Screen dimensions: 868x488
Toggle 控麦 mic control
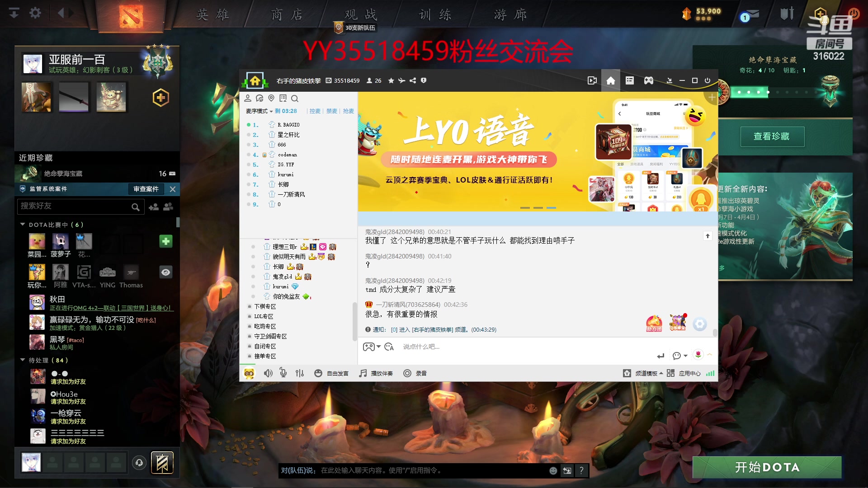[315, 111]
